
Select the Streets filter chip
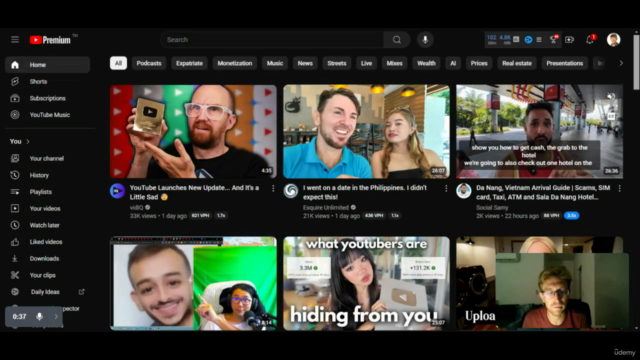[x=337, y=63]
